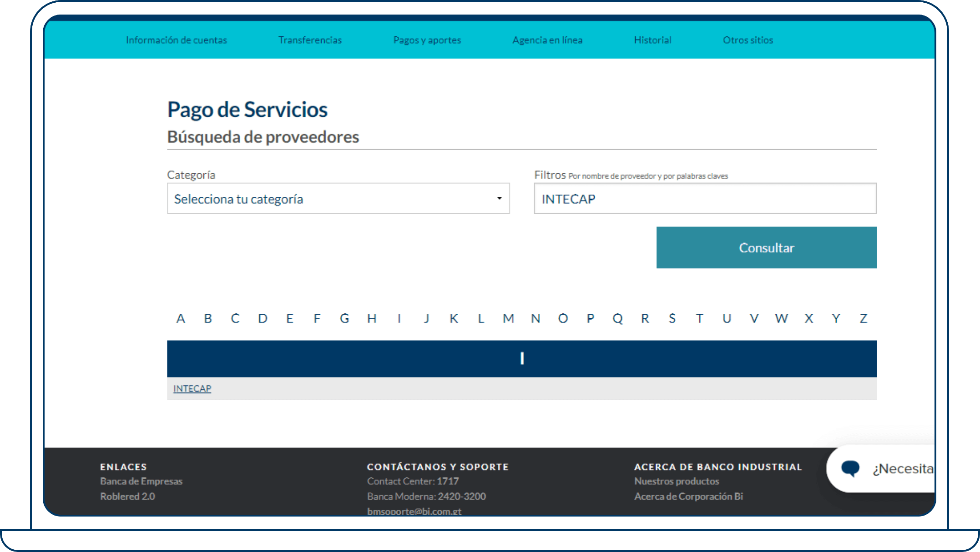This screenshot has width=980, height=552.
Task: Click Contact Center: 1717 text
Action: 413,481
